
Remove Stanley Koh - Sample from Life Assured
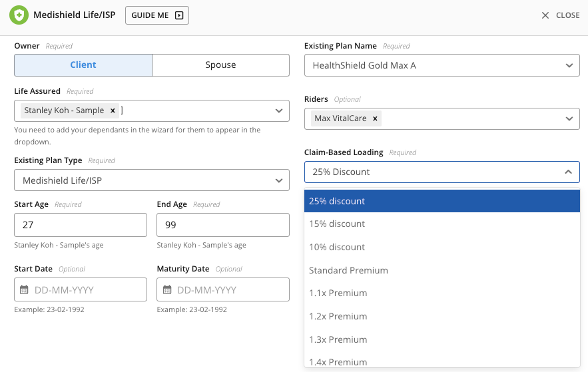coord(113,110)
